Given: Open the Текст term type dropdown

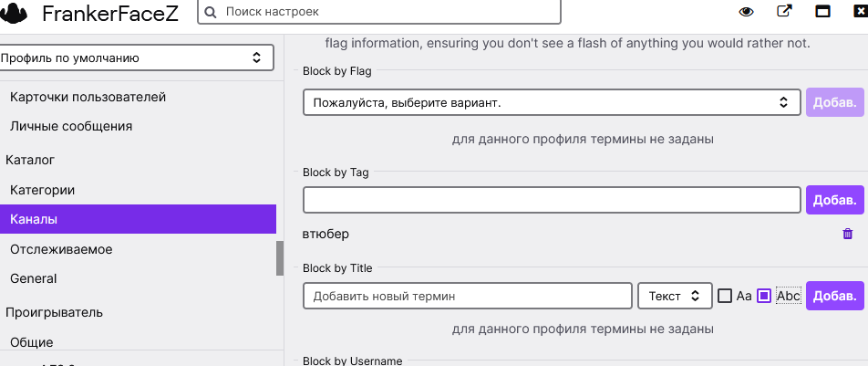Looking at the screenshot, I should [x=675, y=296].
